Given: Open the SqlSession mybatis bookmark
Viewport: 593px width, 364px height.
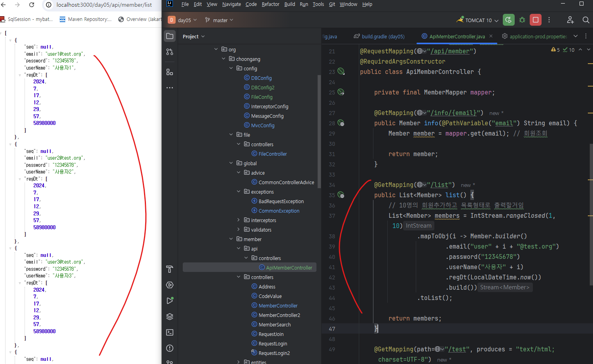Looking at the screenshot, I should 27,19.
